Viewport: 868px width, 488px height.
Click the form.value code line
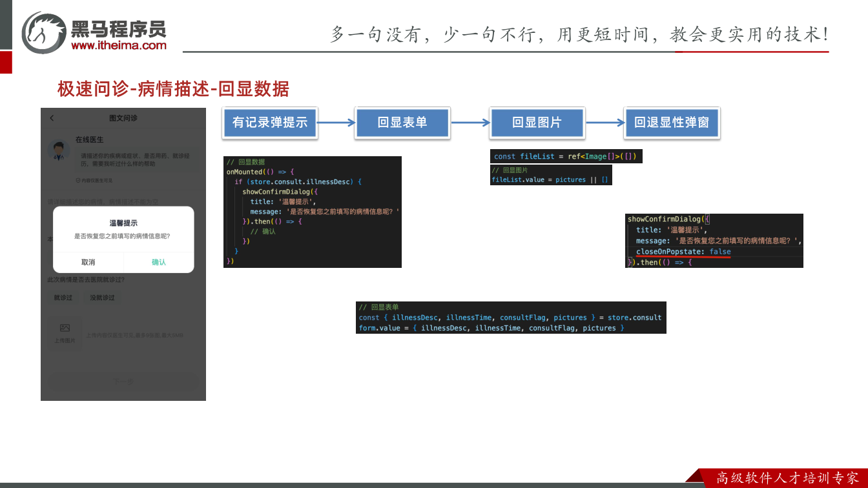pyautogui.click(x=491, y=328)
